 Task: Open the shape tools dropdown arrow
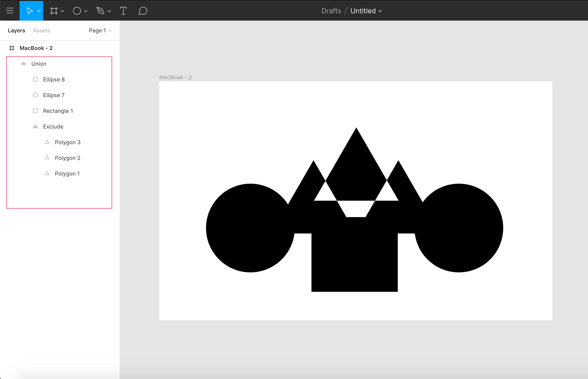pyautogui.click(x=86, y=11)
